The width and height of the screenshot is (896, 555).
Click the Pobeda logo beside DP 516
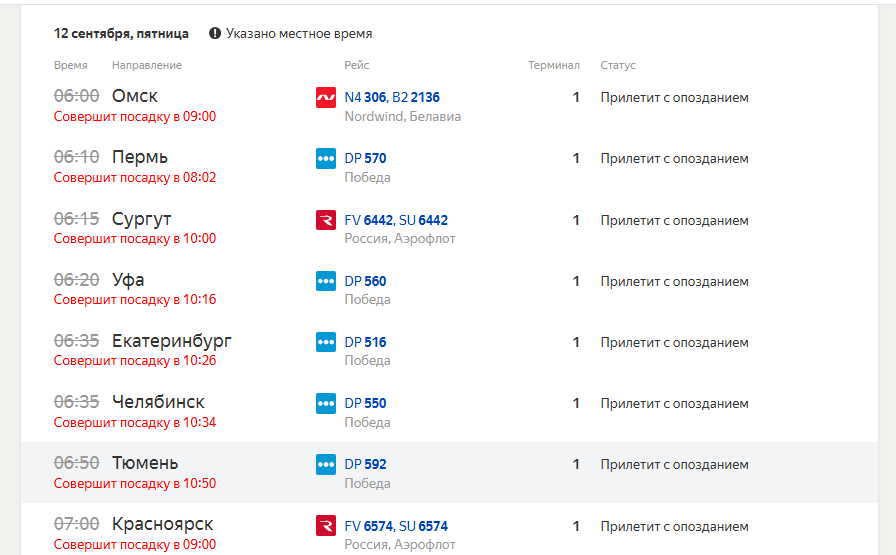tap(326, 342)
